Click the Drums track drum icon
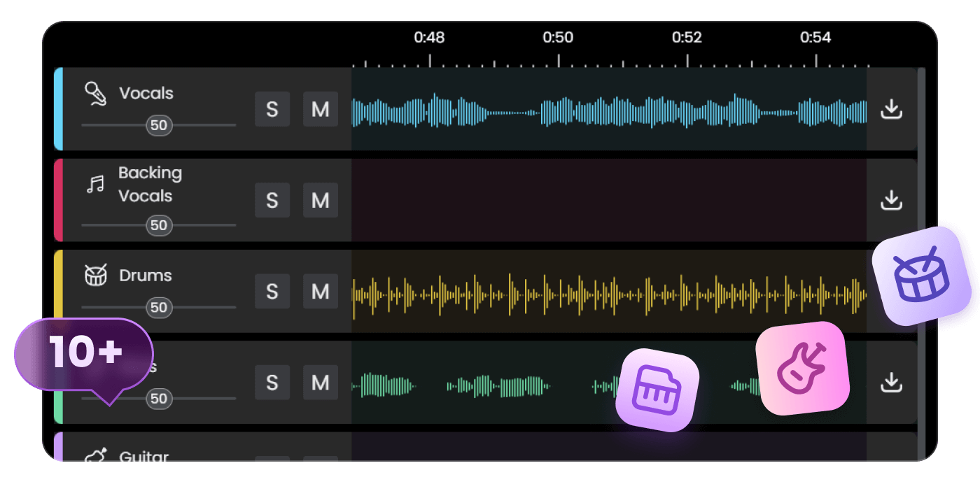 coord(95,276)
